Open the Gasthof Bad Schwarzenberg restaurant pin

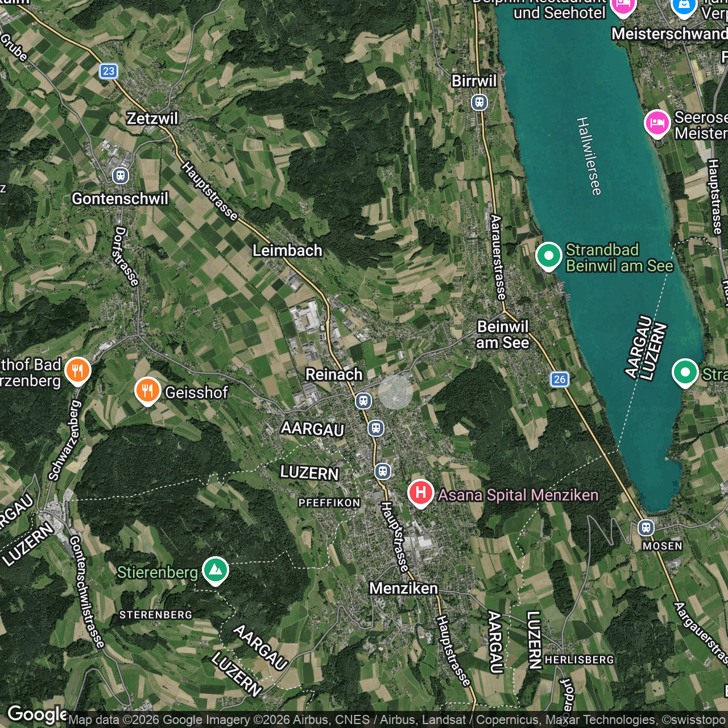(78, 371)
